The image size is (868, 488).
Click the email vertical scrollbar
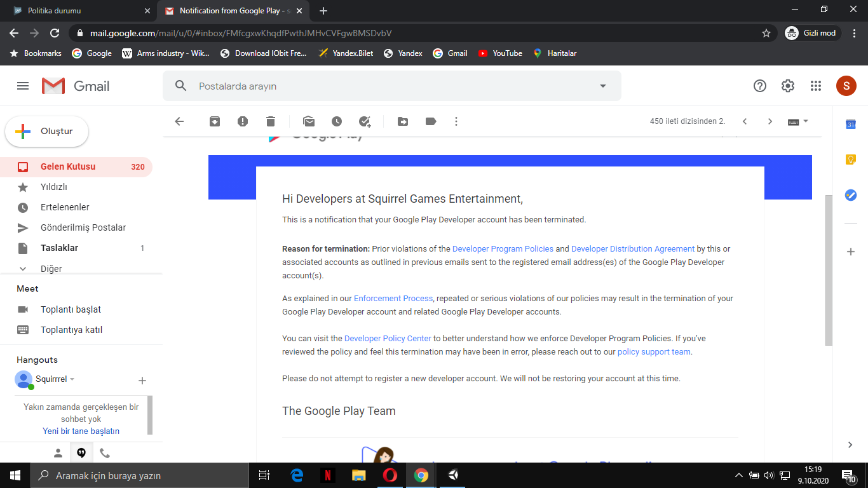click(x=828, y=270)
